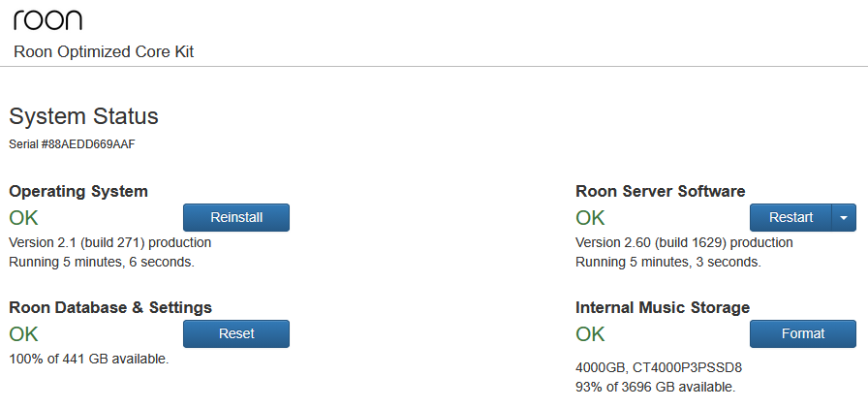Click the Roon Optimized Core Kit title
This screenshot has width=868, height=408.
click(x=104, y=51)
